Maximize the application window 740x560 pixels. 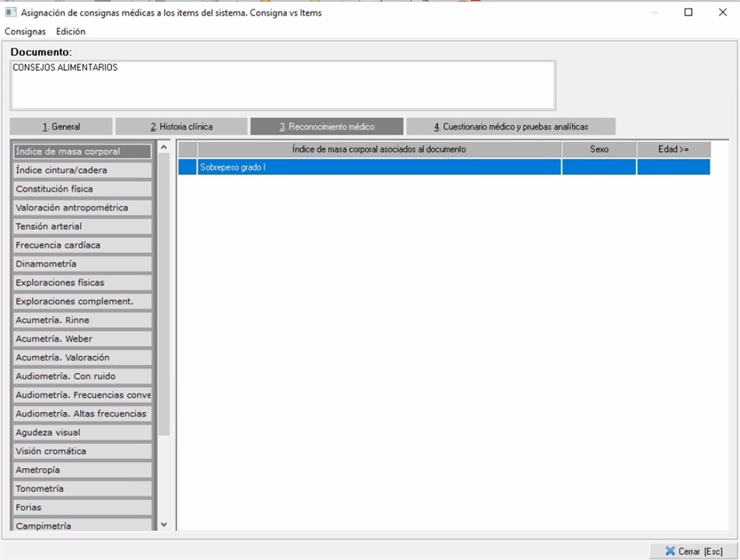688,12
